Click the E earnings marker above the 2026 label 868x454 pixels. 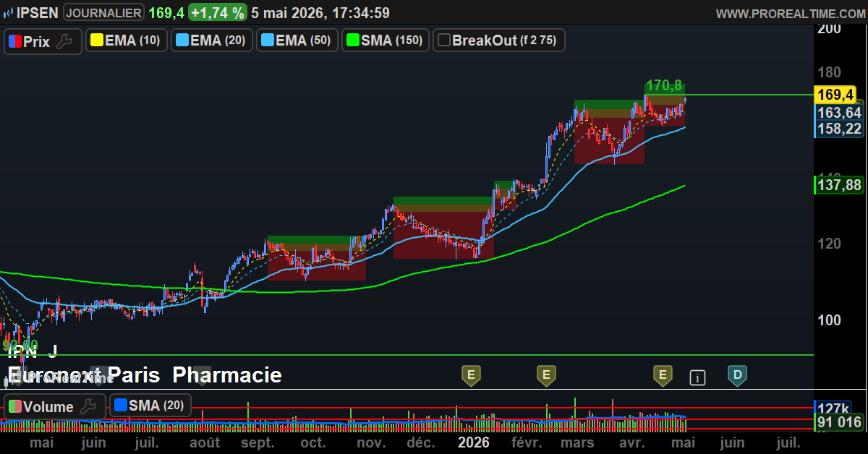(471, 375)
